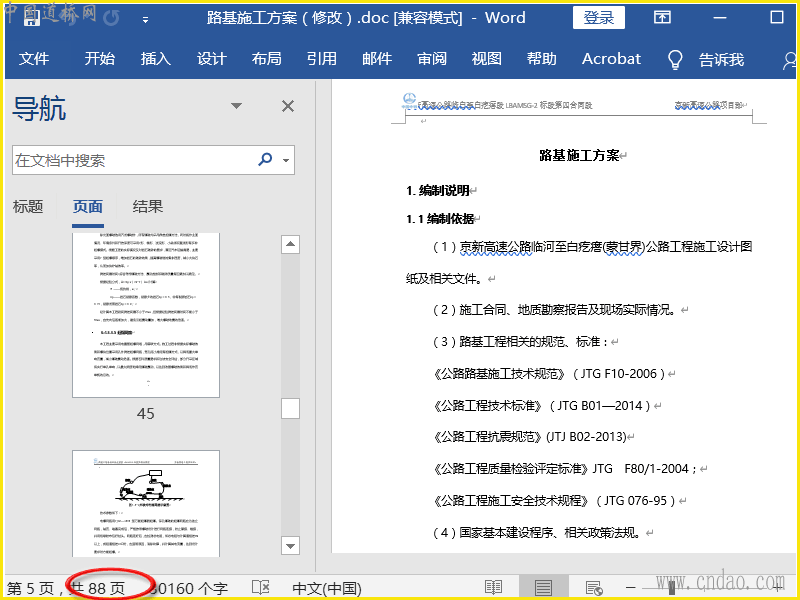Click the 登录 sign-in button
Screen dimensions: 800x600
coord(598,18)
